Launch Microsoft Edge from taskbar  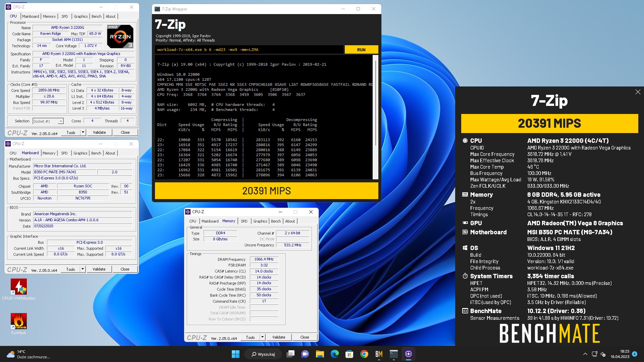[334, 354]
